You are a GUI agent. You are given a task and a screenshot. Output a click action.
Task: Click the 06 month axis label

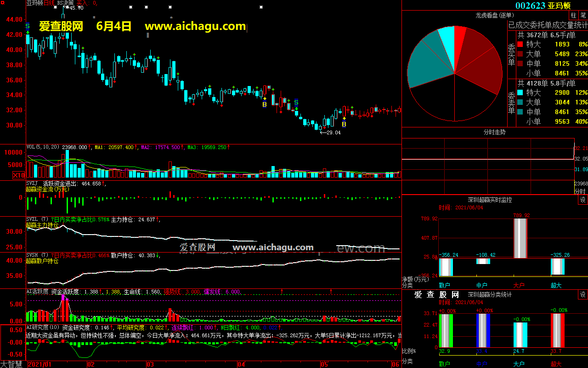[x=395, y=364]
